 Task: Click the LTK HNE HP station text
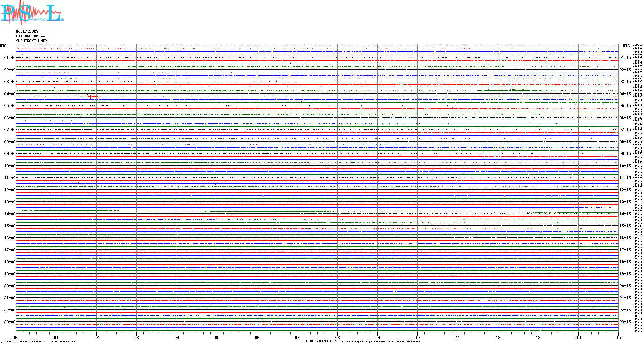click(x=30, y=36)
